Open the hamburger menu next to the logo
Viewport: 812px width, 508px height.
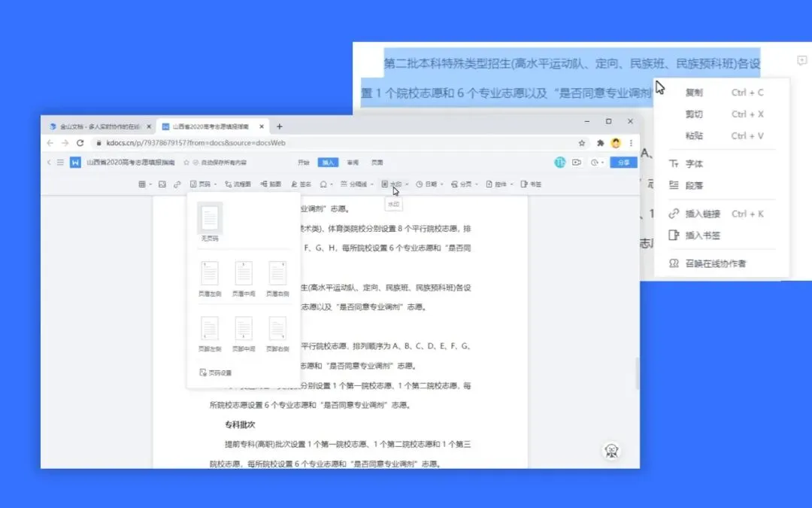pyautogui.click(x=61, y=163)
